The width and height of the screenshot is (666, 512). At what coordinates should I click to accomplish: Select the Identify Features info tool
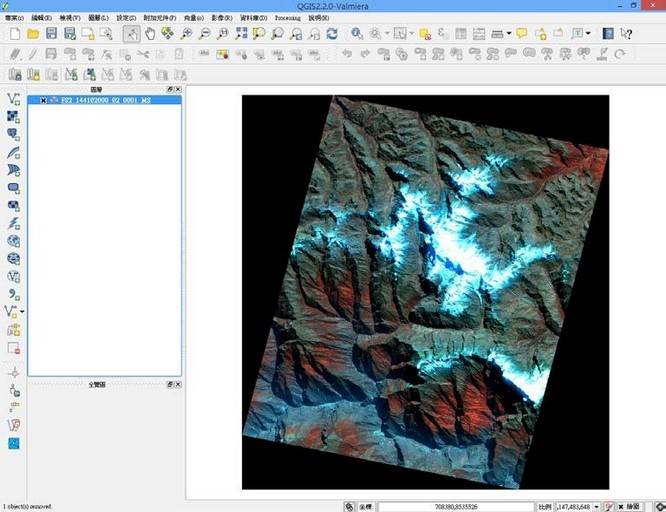357,34
